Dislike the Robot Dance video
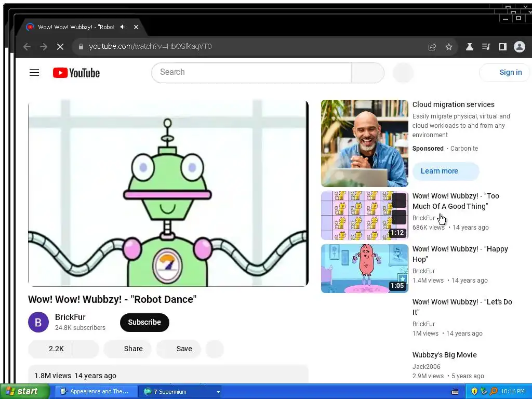 (x=86, y=349)
